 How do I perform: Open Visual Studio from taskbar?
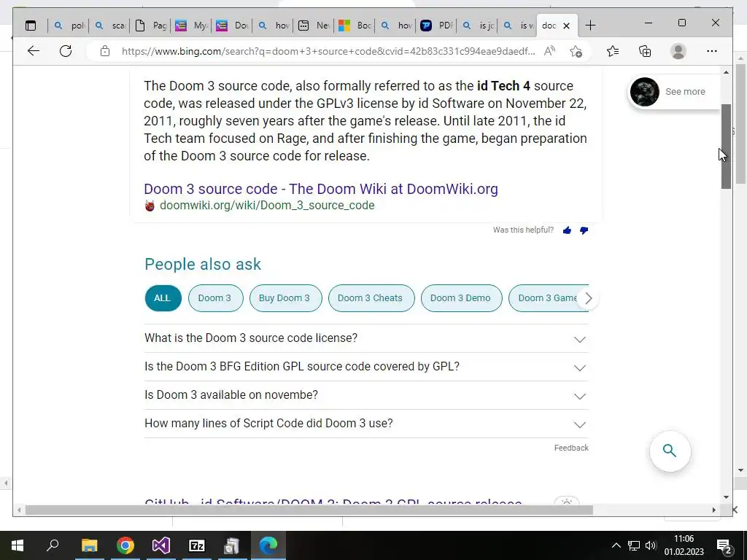pyautogui.click(x=161, y=545)
